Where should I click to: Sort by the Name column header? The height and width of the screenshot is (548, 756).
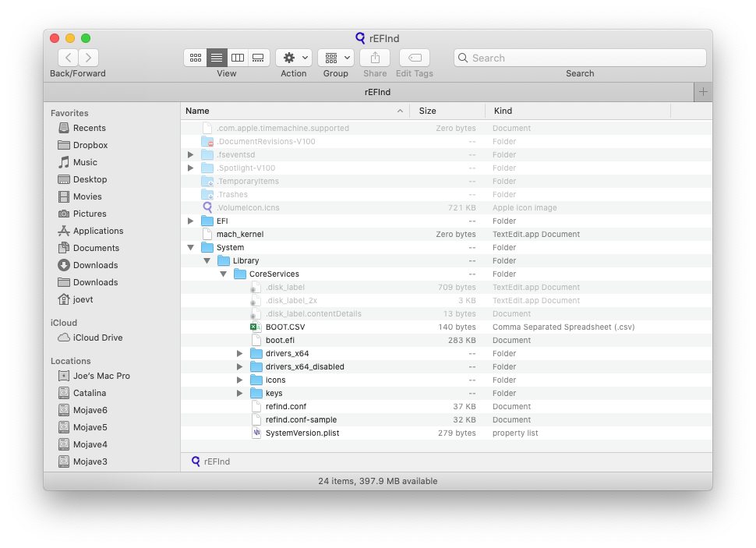coord(295,111)
